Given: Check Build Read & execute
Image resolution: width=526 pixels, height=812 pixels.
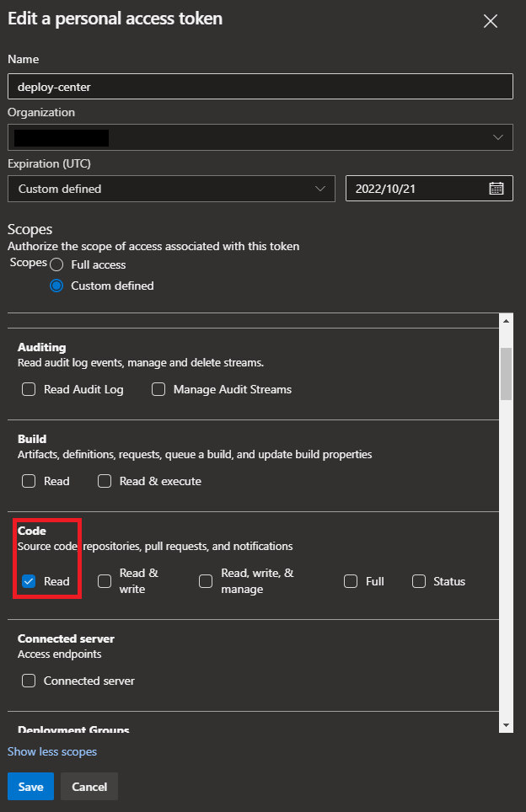Looking at the screenshot, I should coord(105,481).
